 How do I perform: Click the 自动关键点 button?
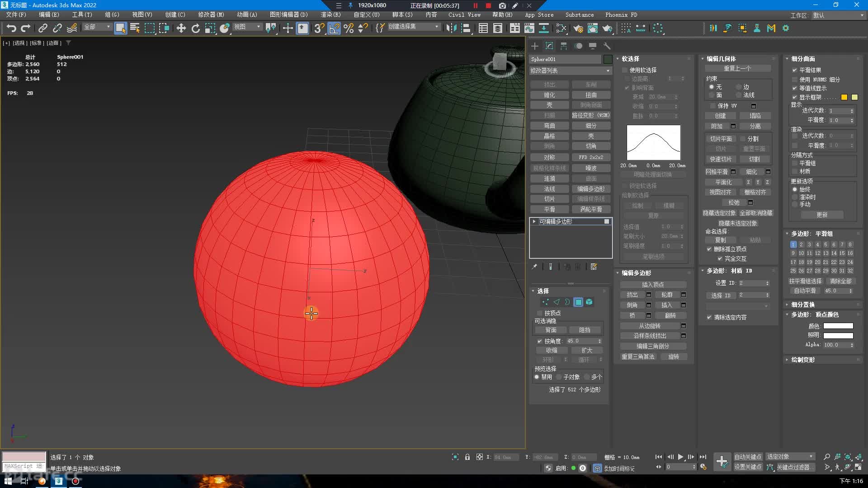(748, 457)
